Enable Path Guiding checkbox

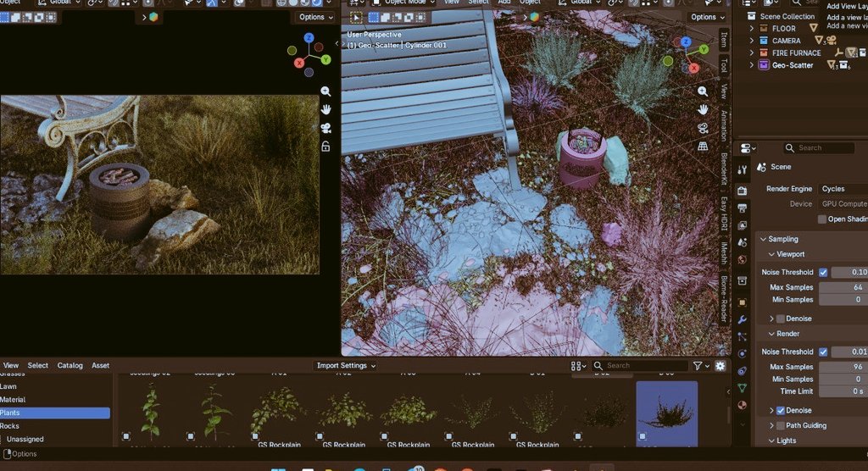(781, 425)
